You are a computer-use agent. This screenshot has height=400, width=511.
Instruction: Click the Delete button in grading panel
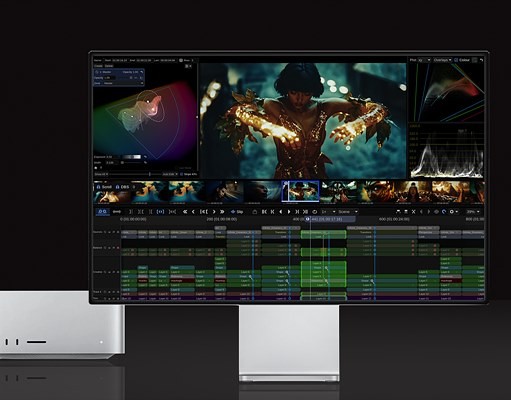(109, 66)
